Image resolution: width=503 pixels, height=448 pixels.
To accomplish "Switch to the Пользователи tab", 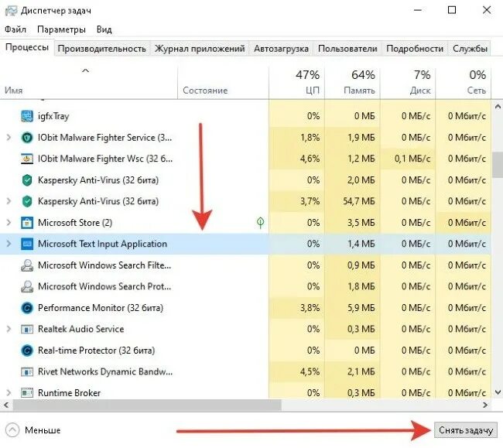I will pyautogui.click(x=347, y=49).
